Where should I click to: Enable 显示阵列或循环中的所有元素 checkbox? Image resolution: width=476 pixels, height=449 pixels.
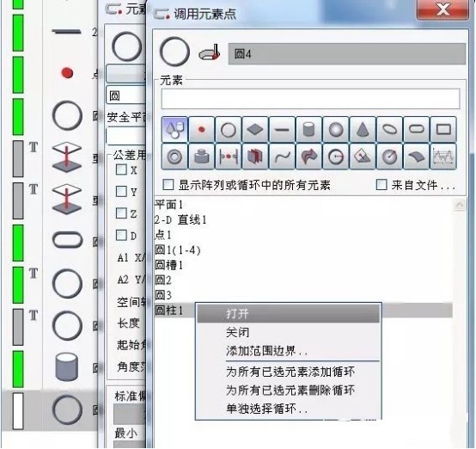coord(168,185)
